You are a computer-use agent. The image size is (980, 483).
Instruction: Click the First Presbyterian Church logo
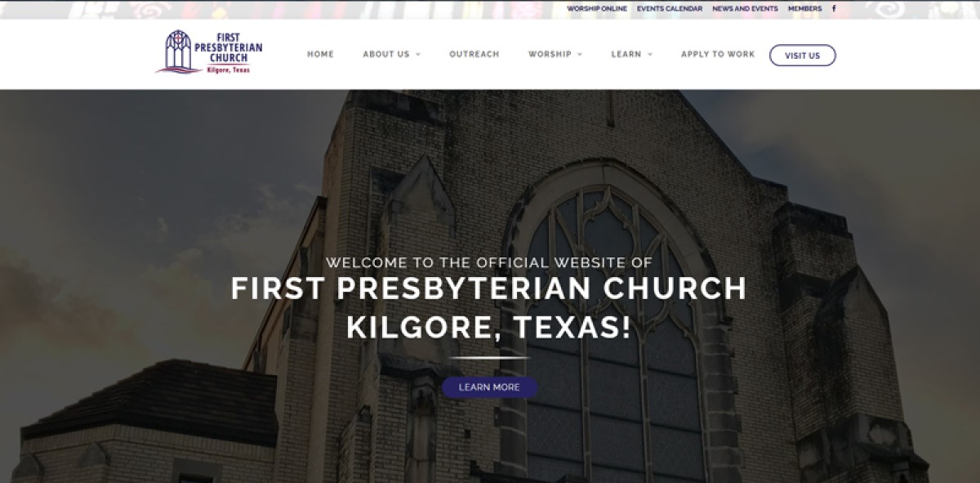209,52
